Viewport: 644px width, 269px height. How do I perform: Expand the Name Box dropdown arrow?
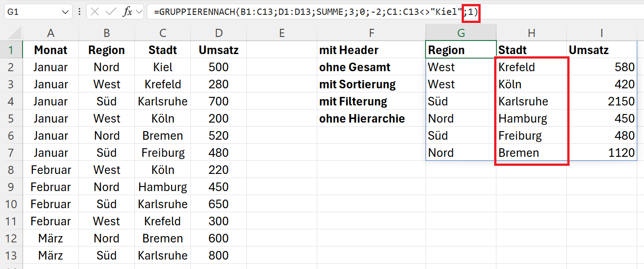(x=65, y=12)
